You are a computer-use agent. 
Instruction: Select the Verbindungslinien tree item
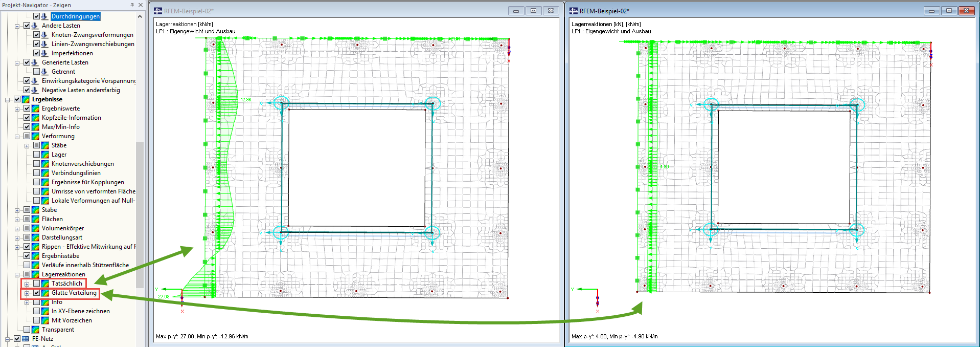coord(76,173)
